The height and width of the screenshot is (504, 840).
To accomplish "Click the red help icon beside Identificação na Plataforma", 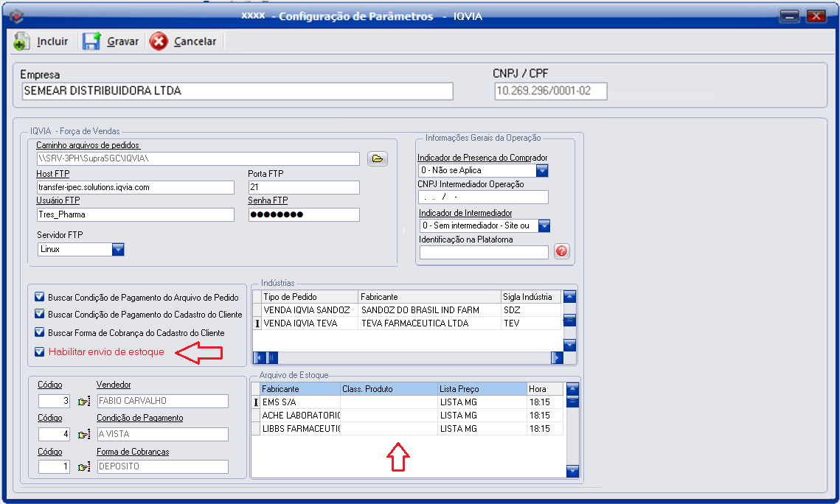I will (561, 252).
